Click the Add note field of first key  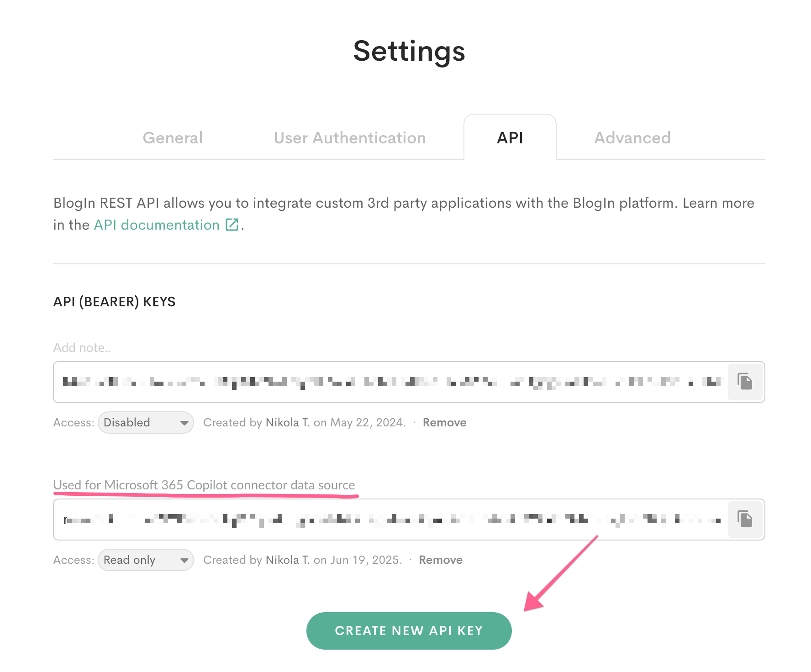[82, 348]
